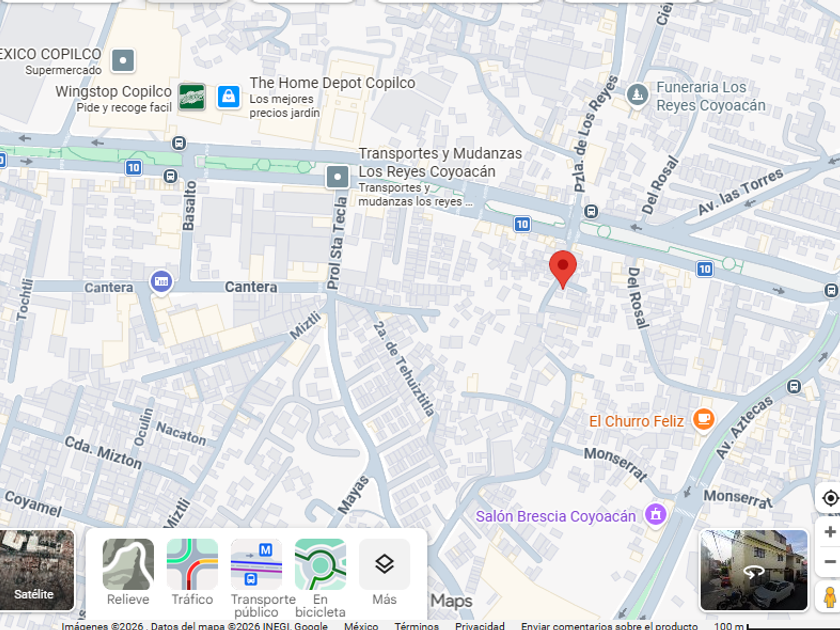Click the 'Salón Brescia Coyoacán' label
The width and height of the screenshot is (840, 630).
pyautogui.click(x=556, y=516)
